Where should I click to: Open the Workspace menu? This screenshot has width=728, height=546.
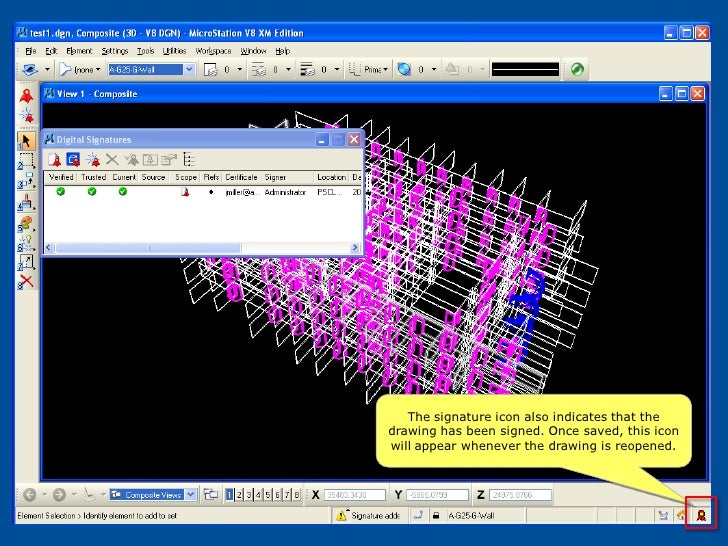tap(213, 50)
